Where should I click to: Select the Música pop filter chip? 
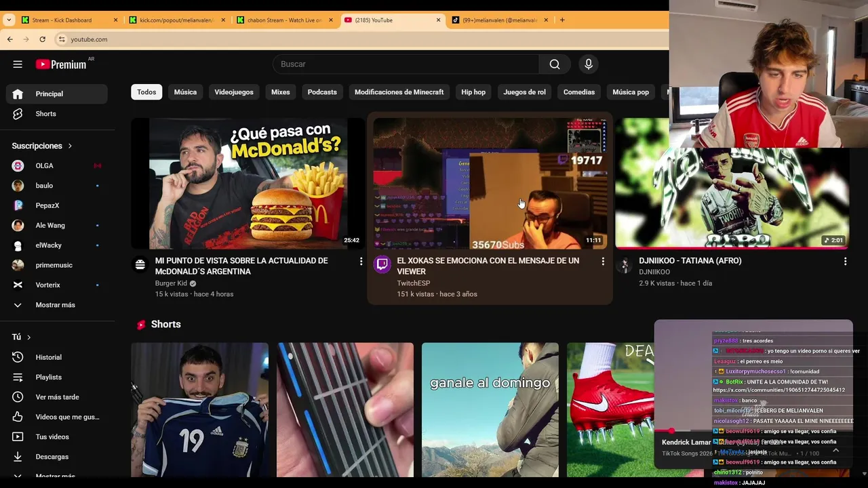coord(631,92)
